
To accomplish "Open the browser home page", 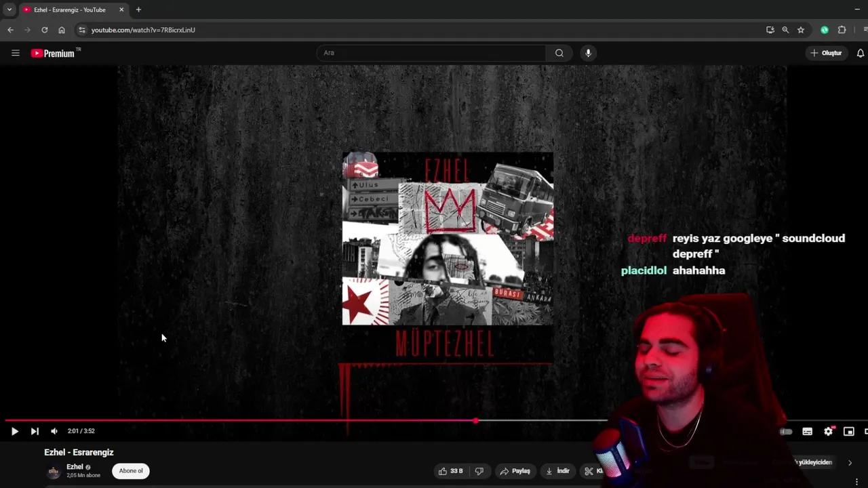I will point(62,30).
